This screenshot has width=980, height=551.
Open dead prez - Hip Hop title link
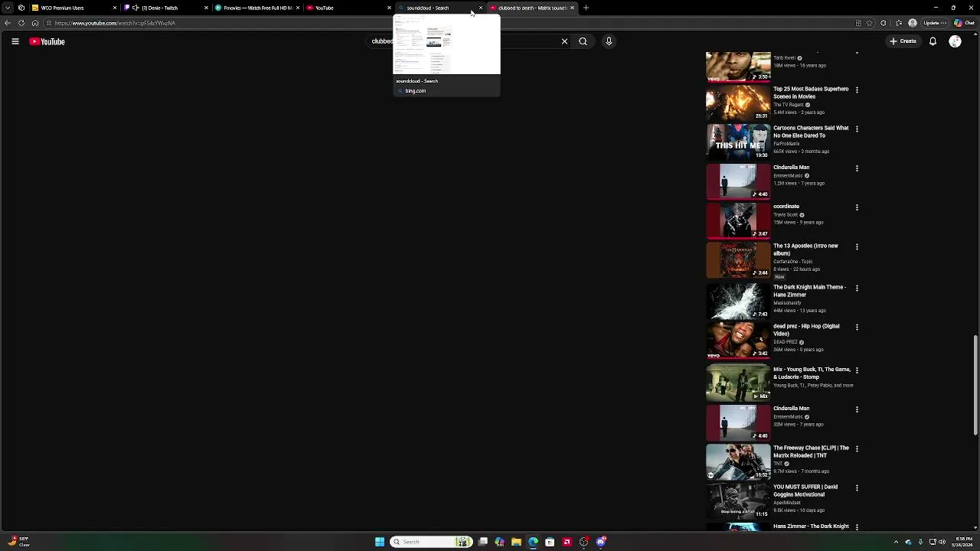(x=806, y=330)
